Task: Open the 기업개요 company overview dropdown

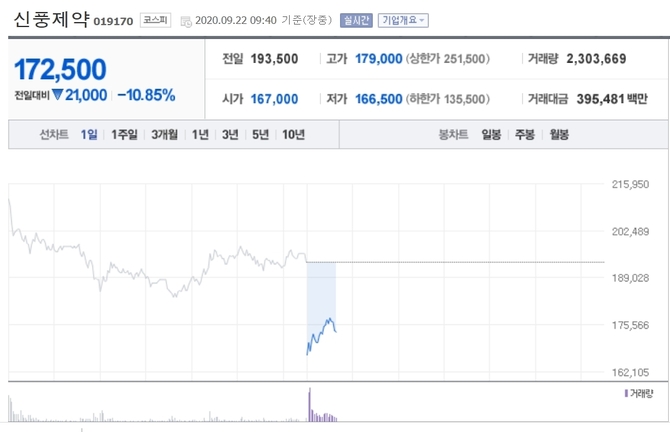Action: click(403, 20)
